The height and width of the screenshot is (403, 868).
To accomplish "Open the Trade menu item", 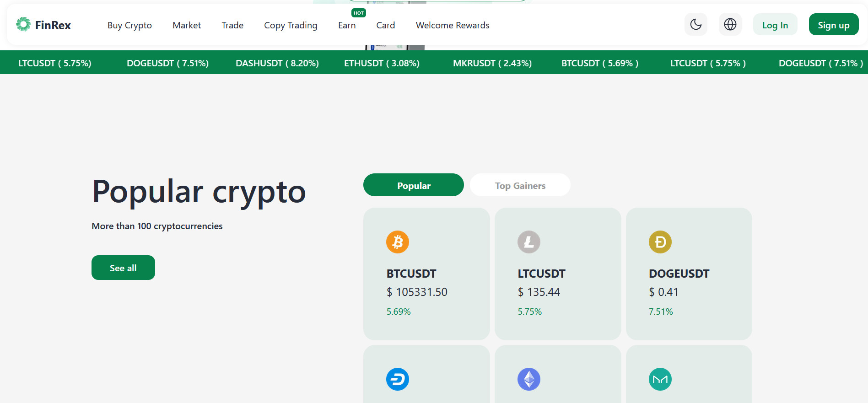I will click(x=232, y=25).
